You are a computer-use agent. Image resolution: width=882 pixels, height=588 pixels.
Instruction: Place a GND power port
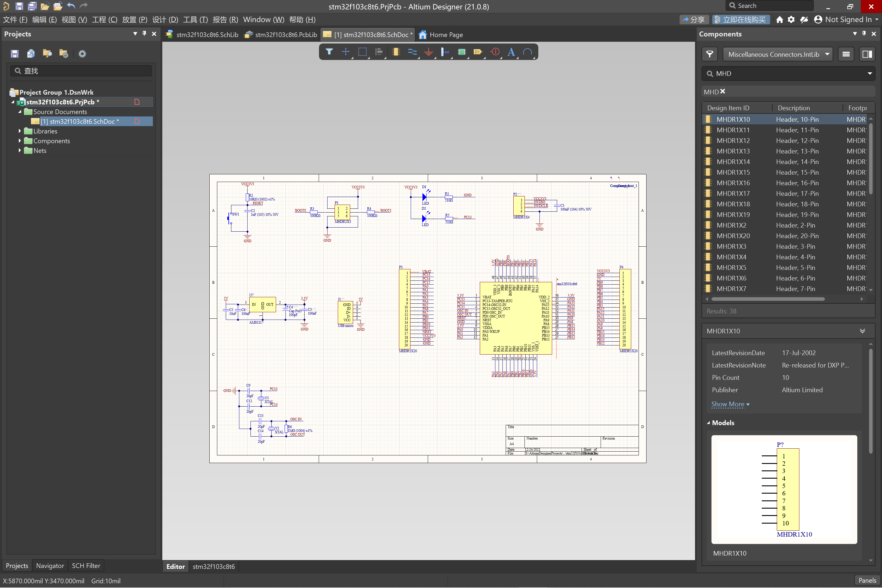tap(429, 52)
